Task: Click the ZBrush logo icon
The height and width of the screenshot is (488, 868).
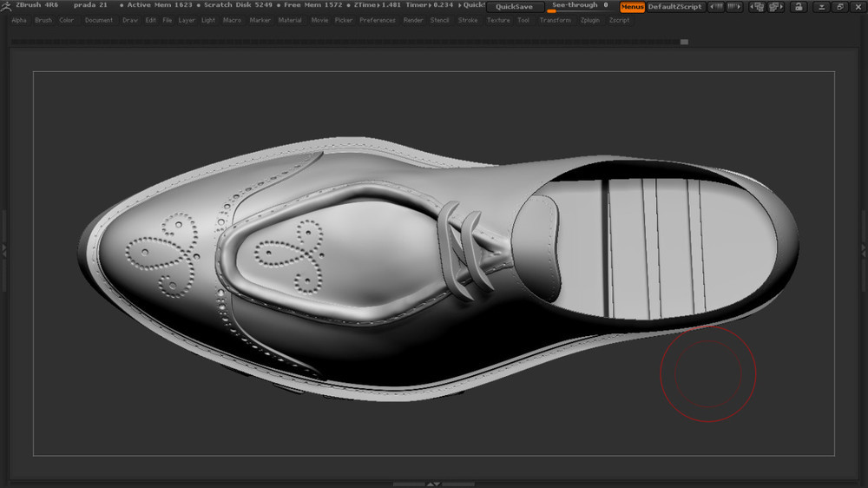Action: point(6,6)
